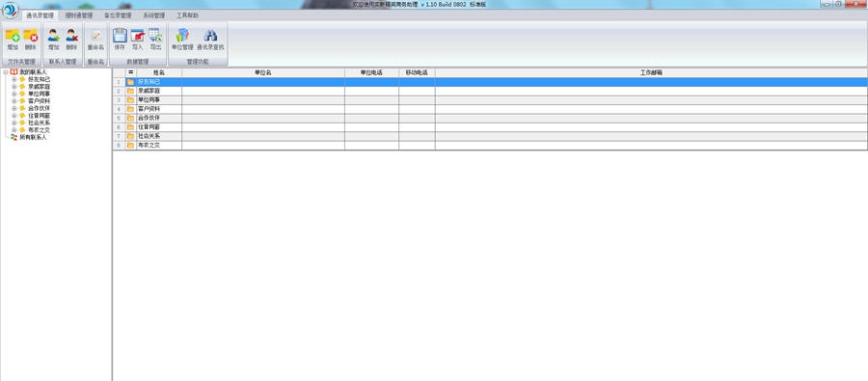
Task: Click the 单位电话 column header
Action: click(371, 72)
